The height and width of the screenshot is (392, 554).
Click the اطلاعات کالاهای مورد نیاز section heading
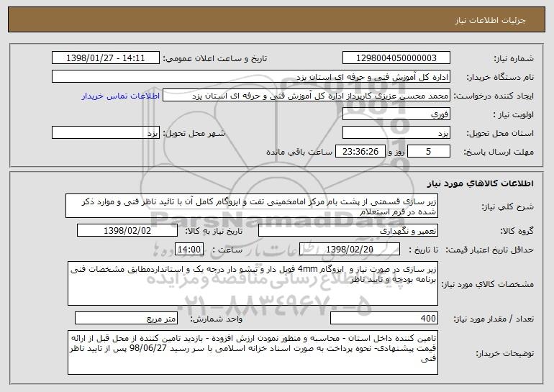coord(480,183)
